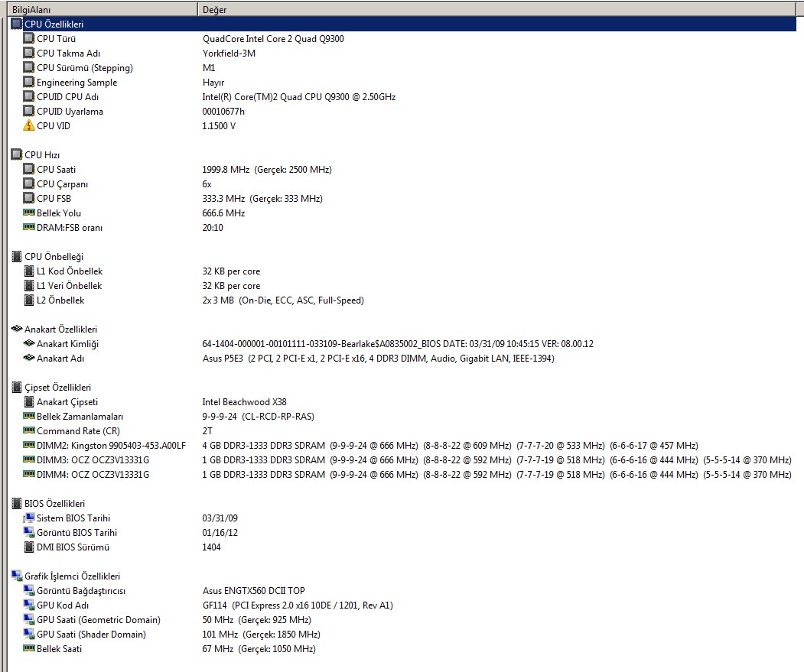Click the Anakart Kimliği icon
This screenshot has height=672, width=804.
point(29,343)
